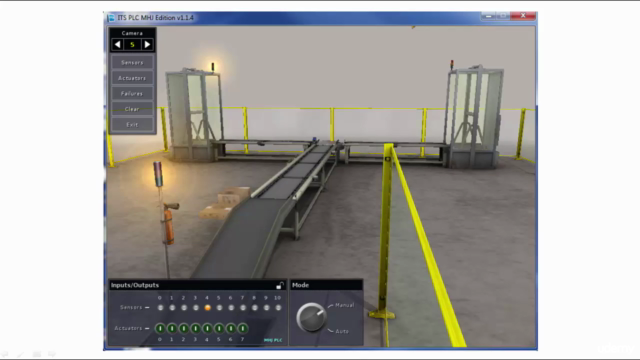Turn the Mode selector knob
This screenshot has width=640, height=360.
[x=311, y=318]
